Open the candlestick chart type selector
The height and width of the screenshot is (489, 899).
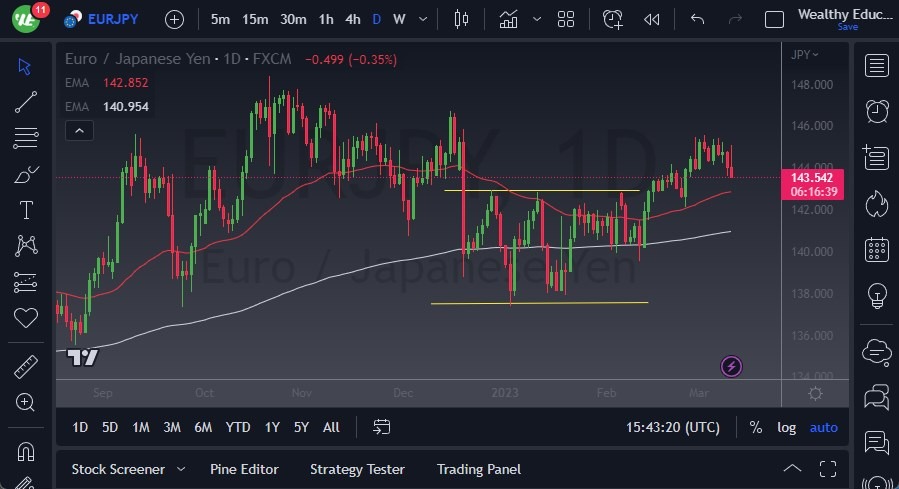pos(461,19)
